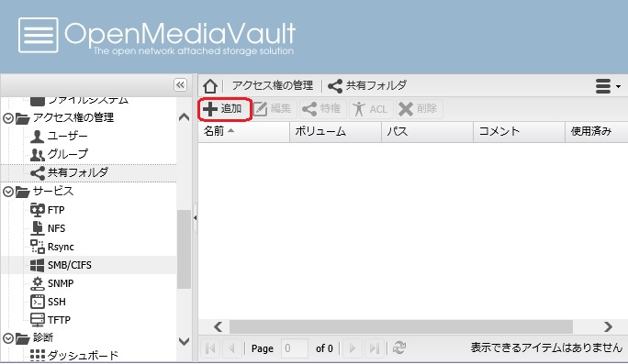The height and width of the screenshot is (364, 628).
Task: Click the FTP computer icon
Action: (x=38, y=210)
